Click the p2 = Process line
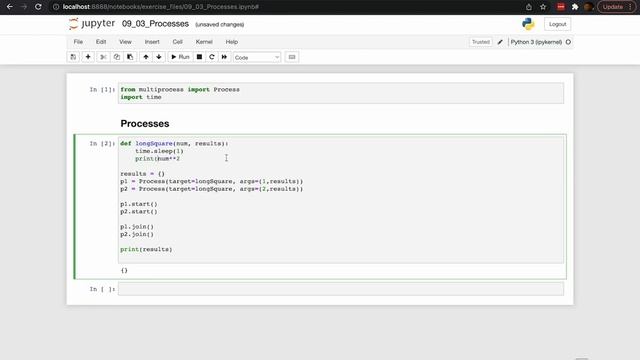Screen dimensions: 640x360 coord(211,189)
